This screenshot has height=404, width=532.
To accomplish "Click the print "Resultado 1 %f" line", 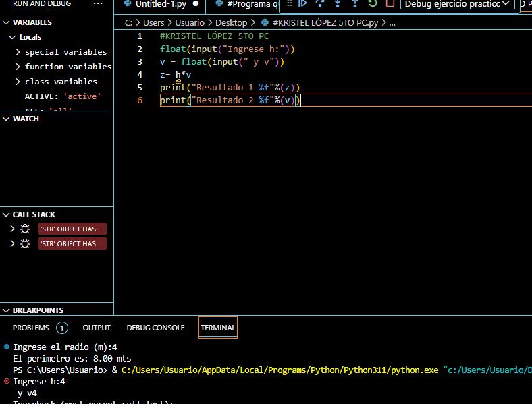I will [230, 88].
